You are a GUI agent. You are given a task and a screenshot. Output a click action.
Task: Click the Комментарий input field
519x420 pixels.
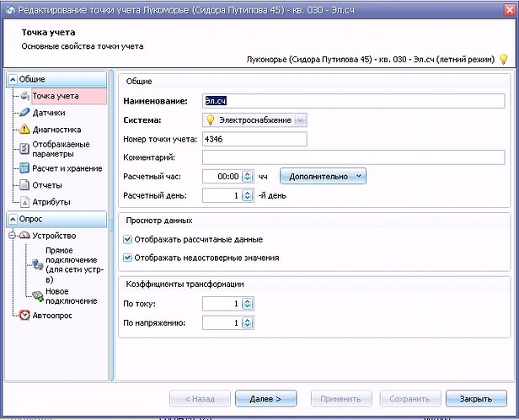point(354,157)
